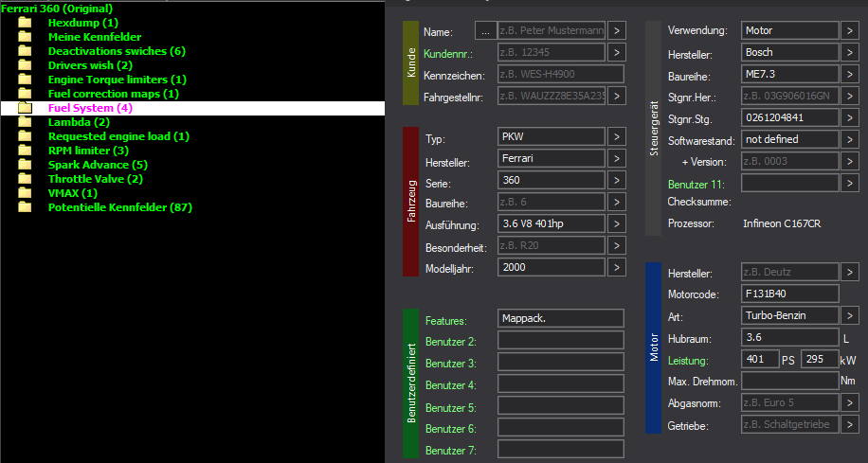Click the Benutzer 11 input field
The width and height of the screenshot is (868, 463).
tap(790, 183)
